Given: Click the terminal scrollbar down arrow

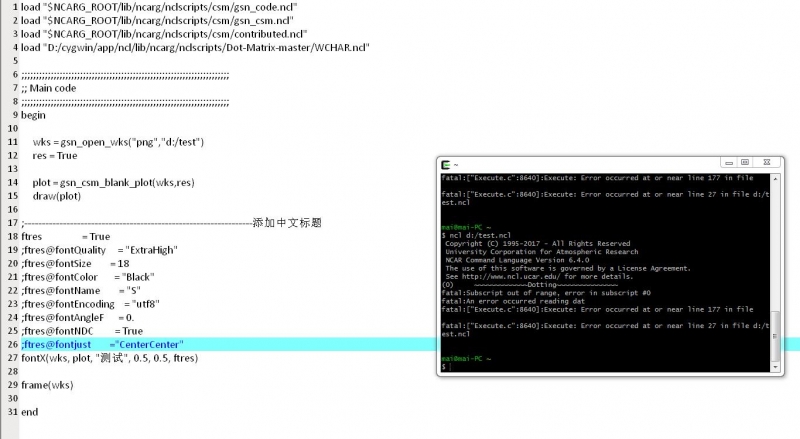Looking at the screenshot, I should (x=776, y=369).
